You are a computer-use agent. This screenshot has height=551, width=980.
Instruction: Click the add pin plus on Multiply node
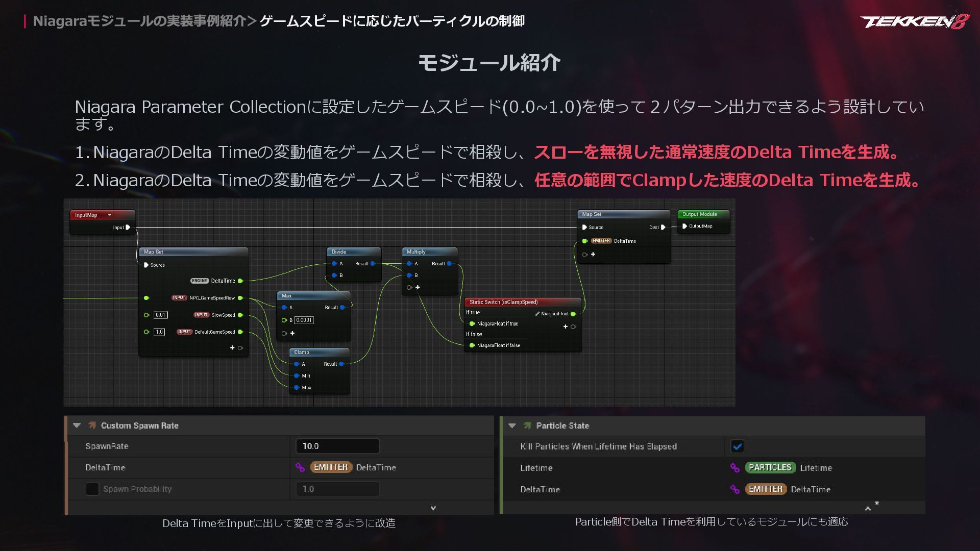point(418,287)
